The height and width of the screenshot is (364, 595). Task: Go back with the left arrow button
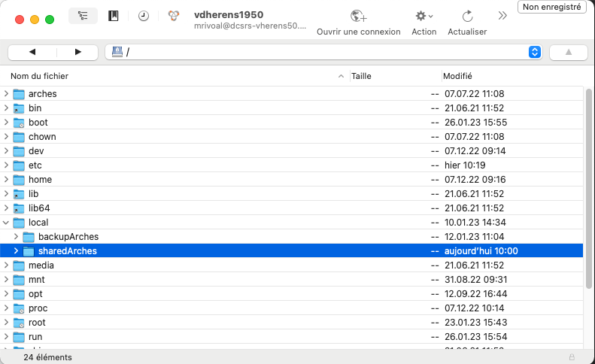click(x=32, y=52)
